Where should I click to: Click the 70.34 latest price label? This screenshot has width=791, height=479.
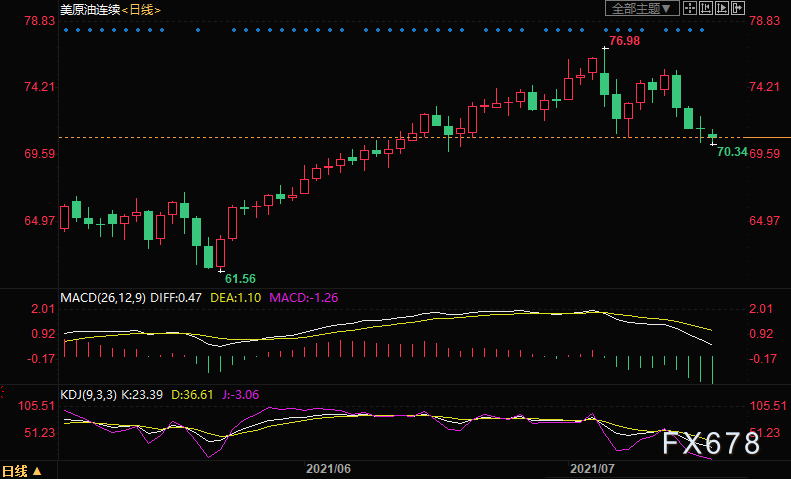coord(732,151)
